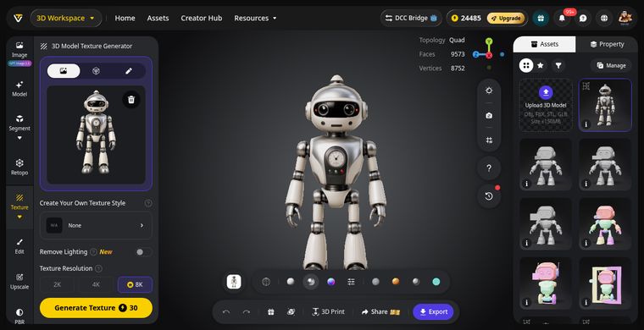Open notifications bell with 99+ badge

coord(562,18)
